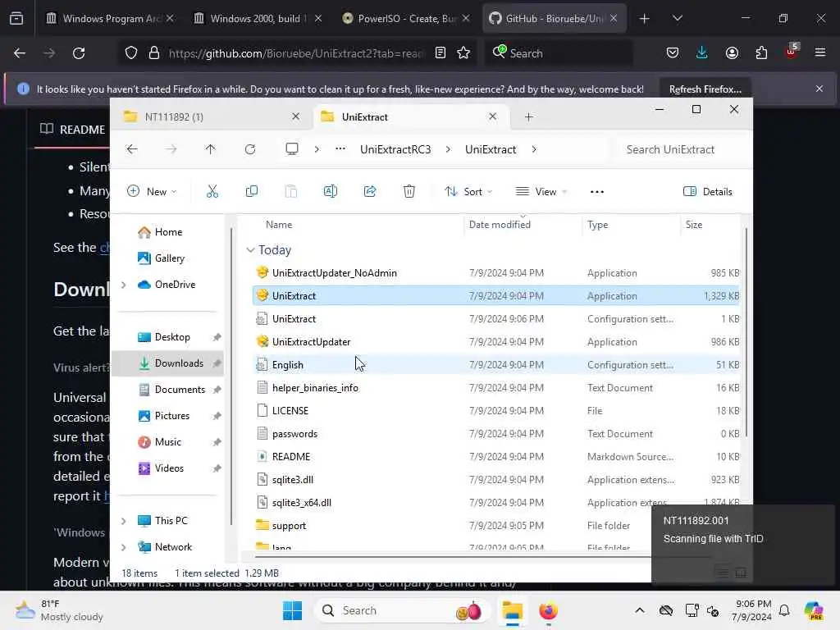Open Firefox extensions puzzle icon

coord(761,53)
